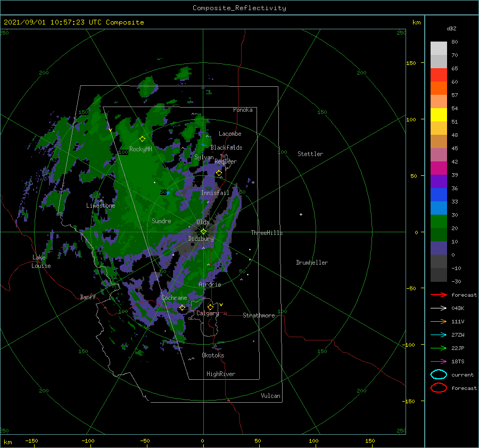The height and width of the screenshot is (448, 479).
Task: Click the yellow diamond marker near RockyMH
Action: 142,139
